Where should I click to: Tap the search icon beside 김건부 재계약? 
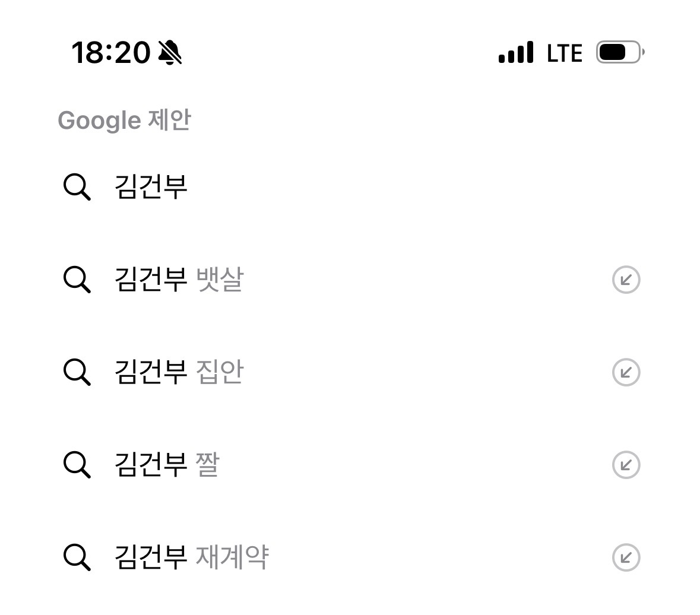(77, 557)
